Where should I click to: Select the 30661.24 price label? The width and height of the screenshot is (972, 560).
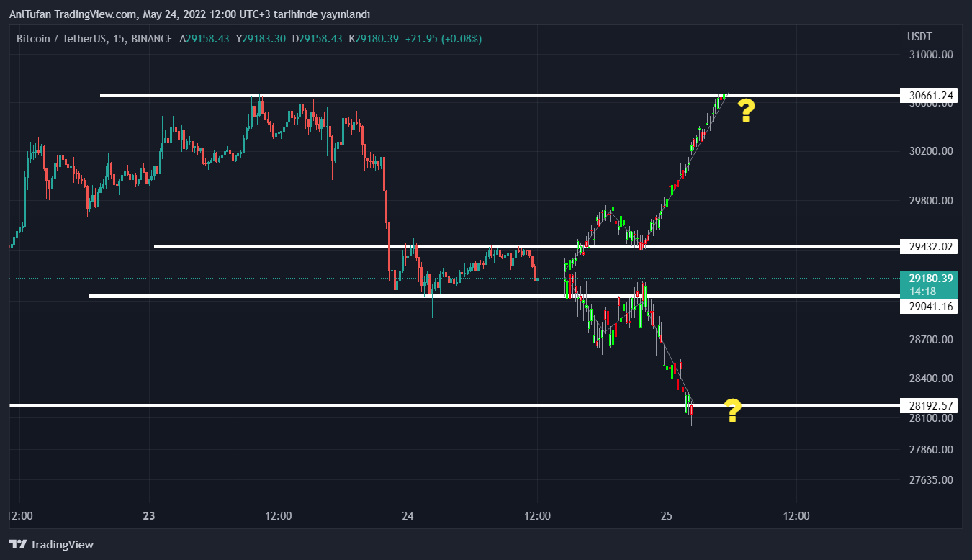(929, 95)
